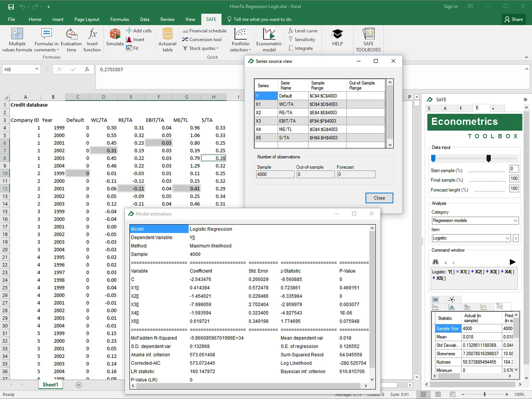Click the Insert tool beside Add cells
Screen dimensions: 532x399
(135, 40)
